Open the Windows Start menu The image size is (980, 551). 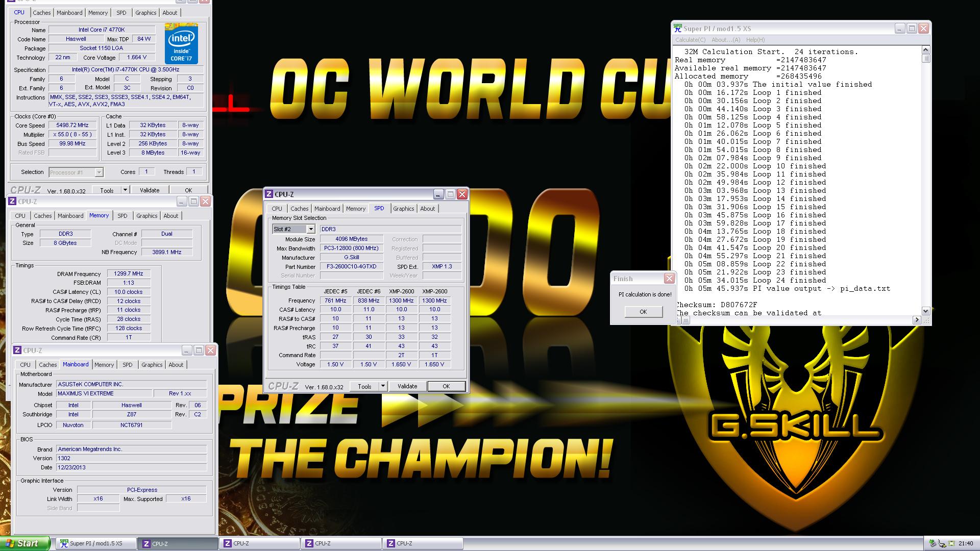click(25, 543)
